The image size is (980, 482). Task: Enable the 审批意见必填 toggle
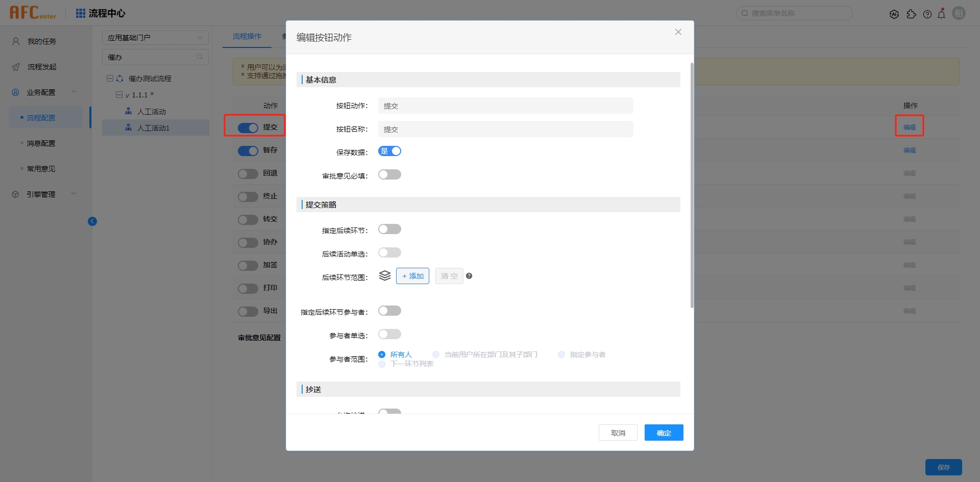389,175
